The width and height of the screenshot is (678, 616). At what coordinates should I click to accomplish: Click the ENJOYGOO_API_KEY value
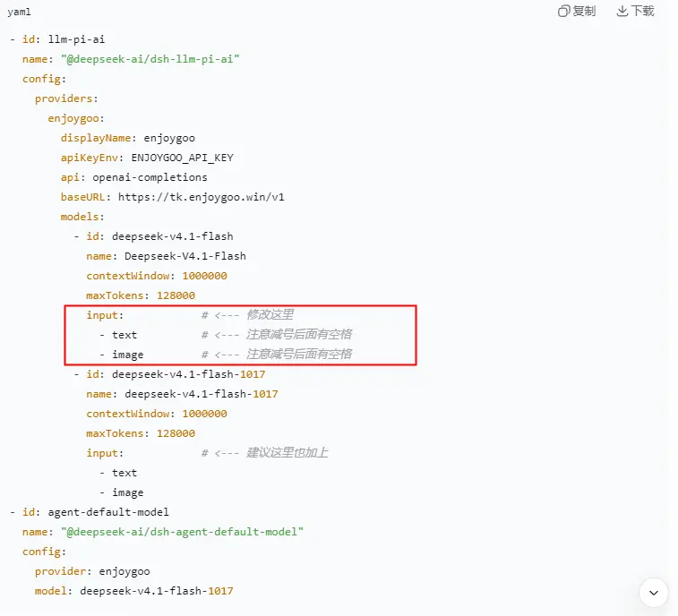182,158
